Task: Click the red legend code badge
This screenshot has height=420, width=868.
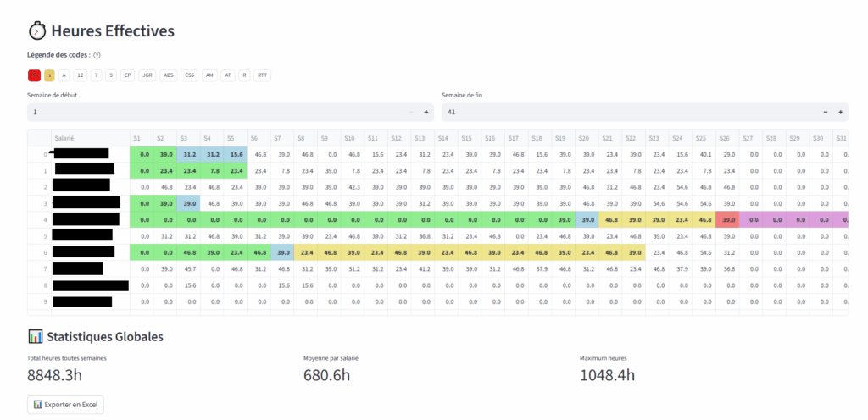Action: click(34, 75)
